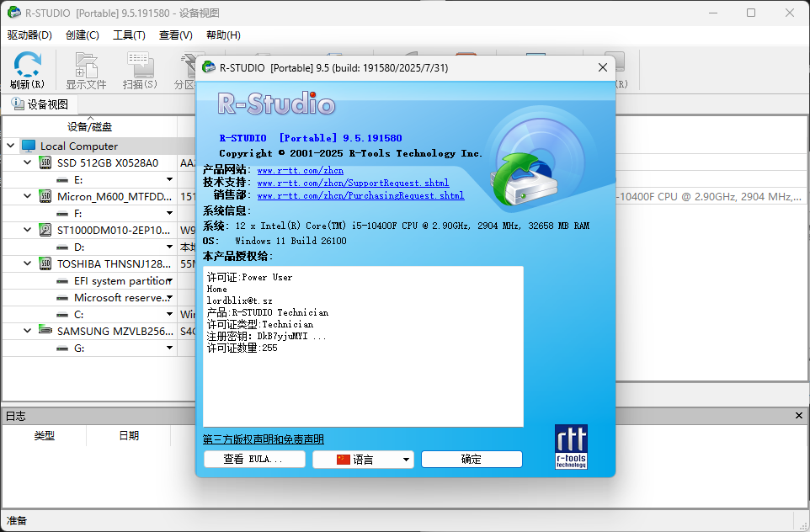Collapse the ST1000DM010-2EP10 node

point(28,229)
